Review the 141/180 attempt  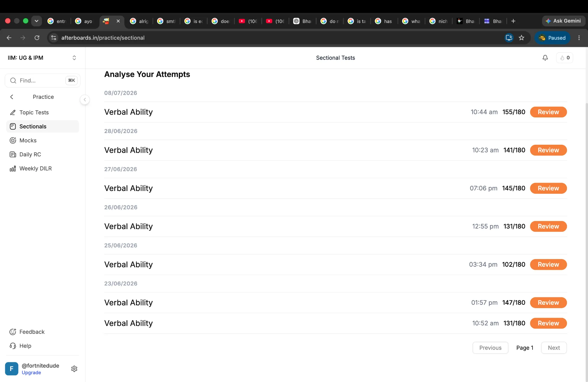pyautogui.click(x=548, y=150)
